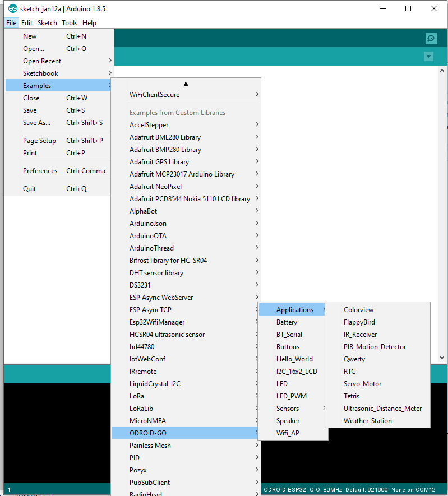Choose Save in the File menu

coord(58,110)
